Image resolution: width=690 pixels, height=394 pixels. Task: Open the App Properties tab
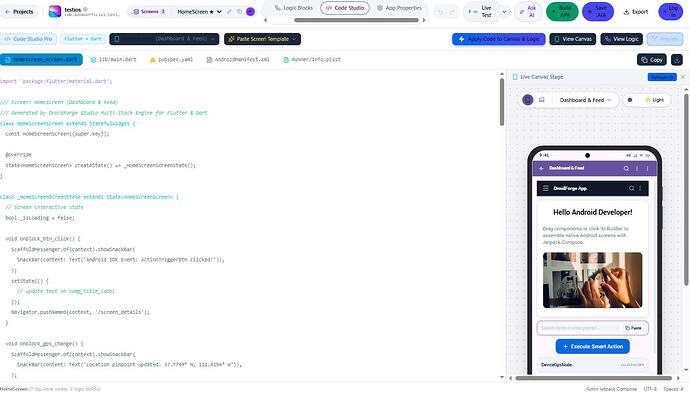point(400,8)
